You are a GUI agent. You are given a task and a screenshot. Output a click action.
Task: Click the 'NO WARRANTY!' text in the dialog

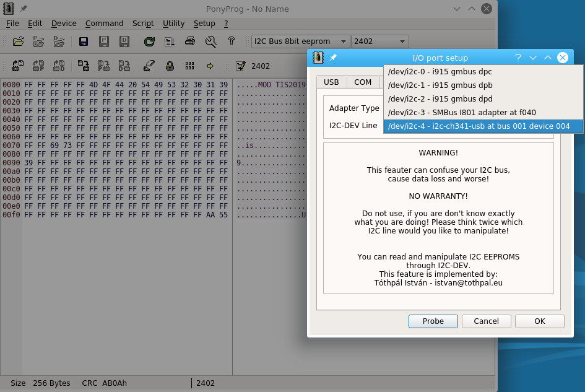pos(438,196)
